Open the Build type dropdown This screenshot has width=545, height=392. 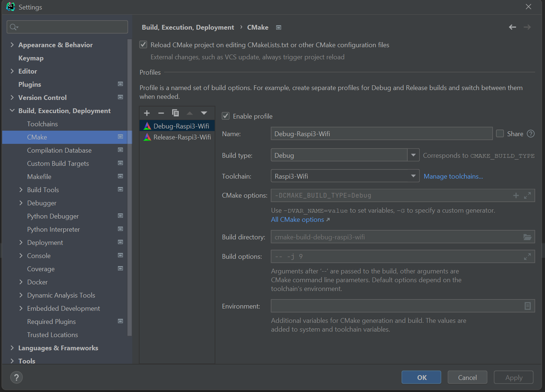point(414,155)
